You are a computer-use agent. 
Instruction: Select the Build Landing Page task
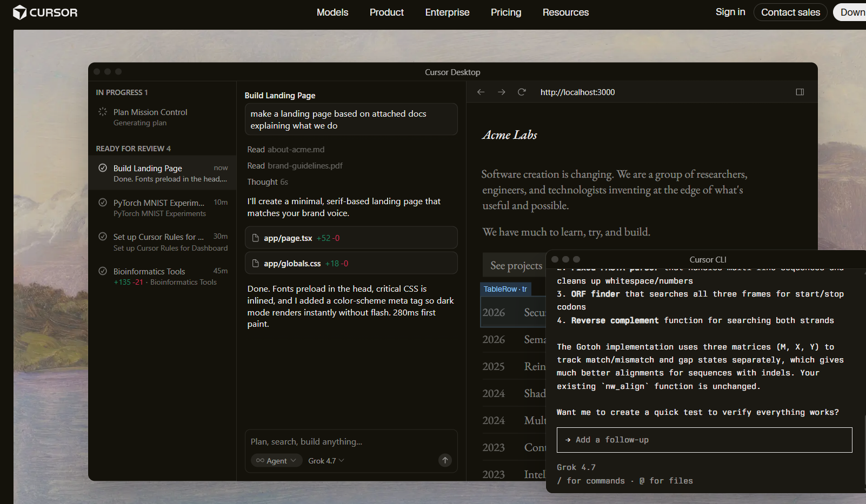coord(162,173)
